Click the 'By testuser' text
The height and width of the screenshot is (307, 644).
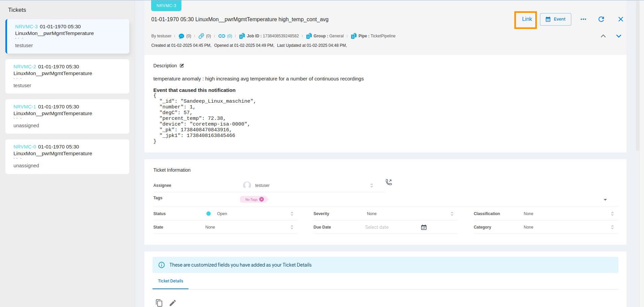[161, 36]
